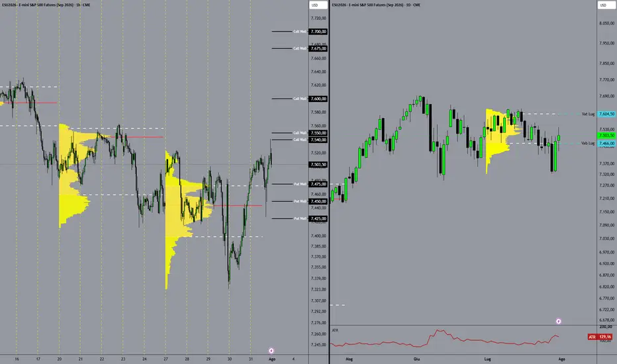This screenshot has width=617, height=364.
Task: Open the event marker icon on hourly chart
Action: (x=271, y=351)
